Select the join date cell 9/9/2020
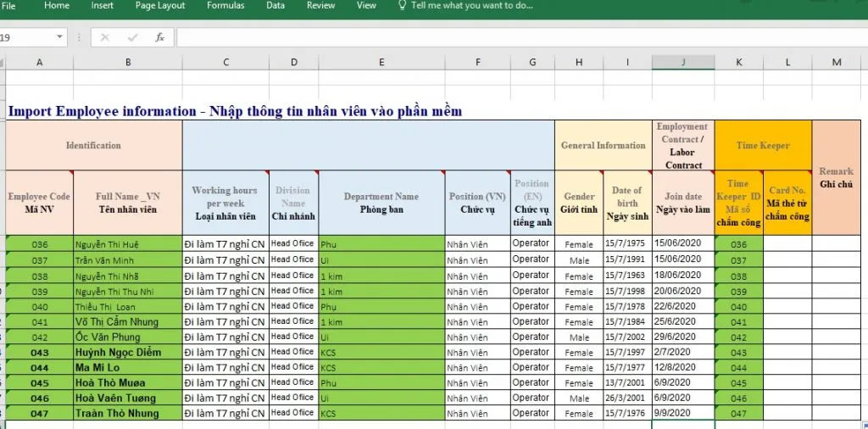The width and height of the screenshot is (868, 429). [x=683, y=413]
